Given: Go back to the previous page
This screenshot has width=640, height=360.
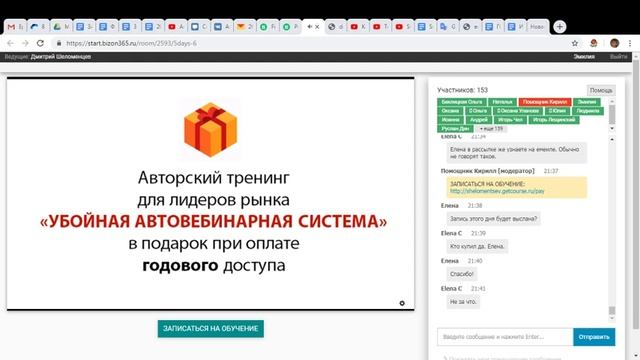Looking at the screenshot, I should pyautogui.click(x=11, y=43).
